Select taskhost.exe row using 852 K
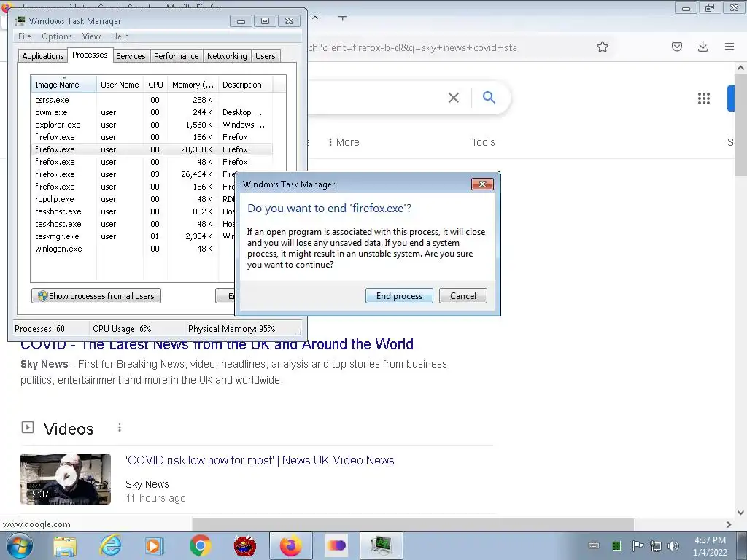The width and height of the screenshot is (747, 560). pyautogui.click(x=133, y=211)
